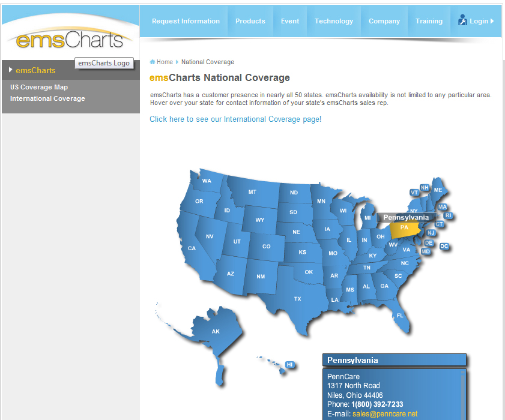Select Colorado (CO) on the map

(x=266, y=246)
